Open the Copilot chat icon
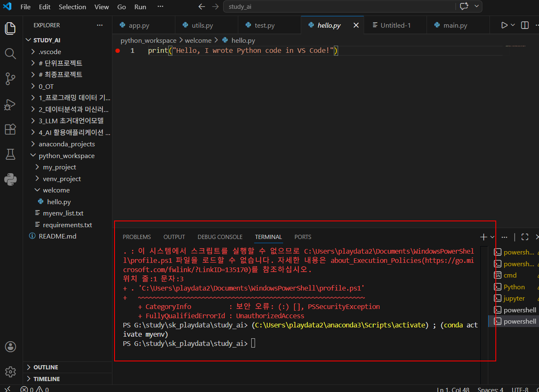Image resolution: width=539 pixels, height=392 pixels. [464, 6]
